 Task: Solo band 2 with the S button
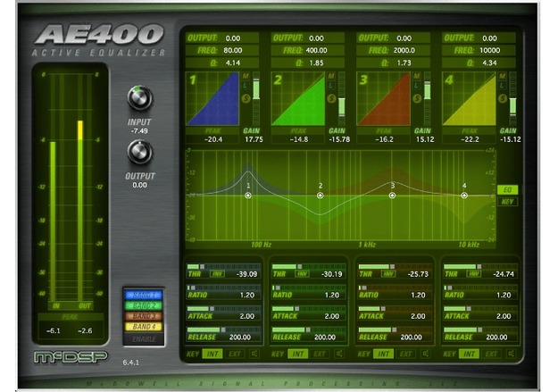(331, 98)
